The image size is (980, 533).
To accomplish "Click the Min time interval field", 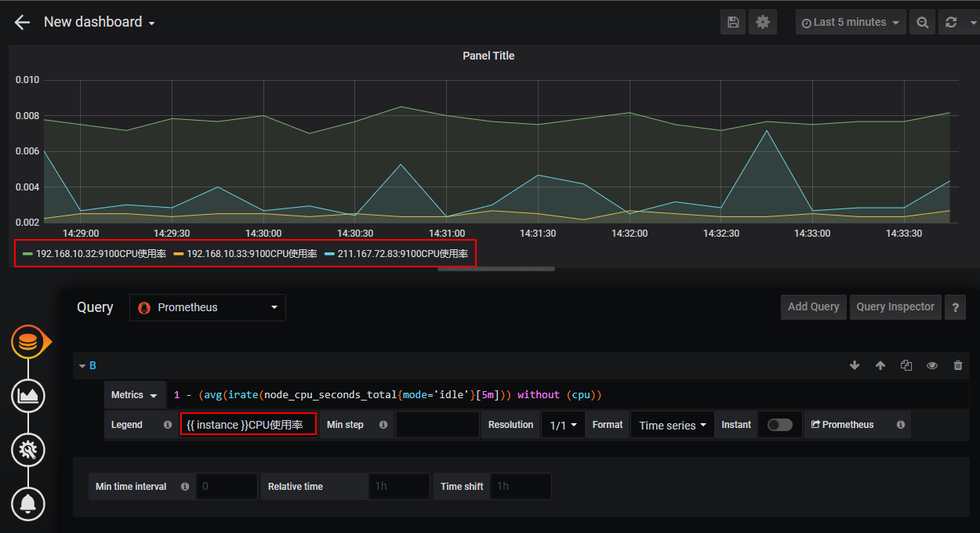I will (226, 486).
